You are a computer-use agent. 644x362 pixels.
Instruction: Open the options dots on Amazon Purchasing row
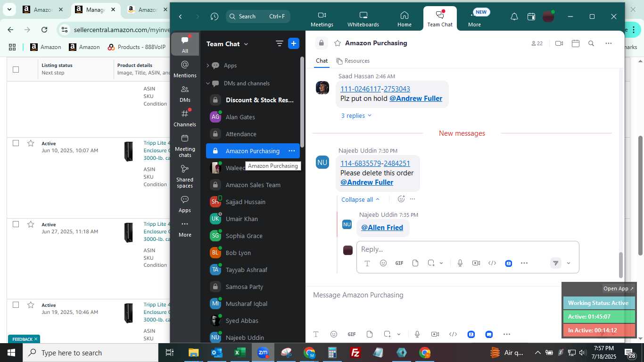(292, 151)
